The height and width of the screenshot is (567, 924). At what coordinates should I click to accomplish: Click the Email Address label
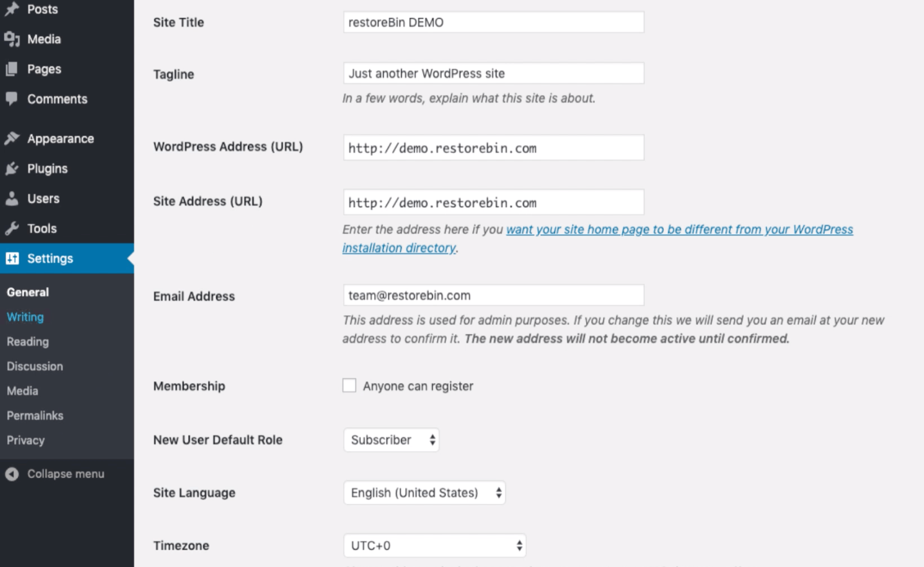pyautogui.click(x=194, y=297)
